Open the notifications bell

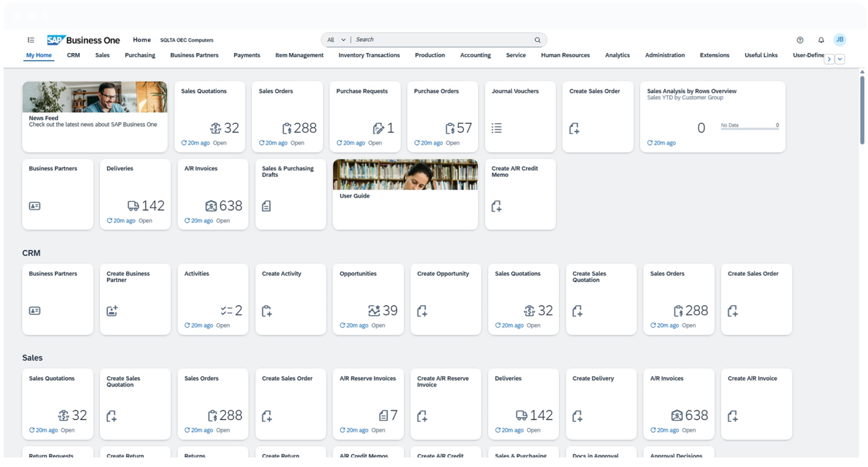[821, 40]
